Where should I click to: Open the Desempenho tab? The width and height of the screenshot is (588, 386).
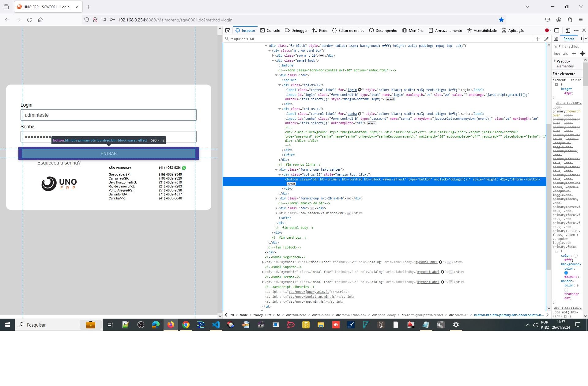point(383,30)
